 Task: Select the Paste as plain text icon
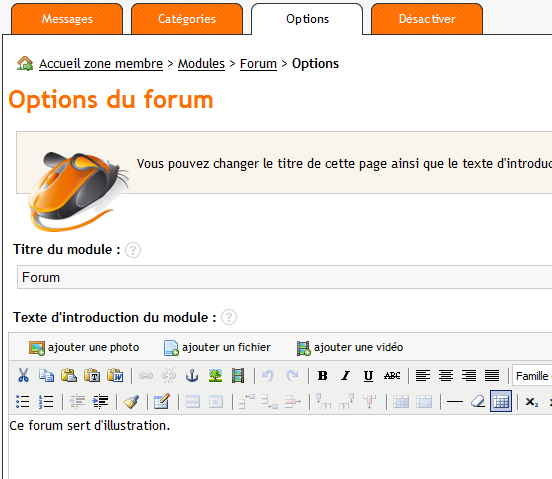[92, 376]
